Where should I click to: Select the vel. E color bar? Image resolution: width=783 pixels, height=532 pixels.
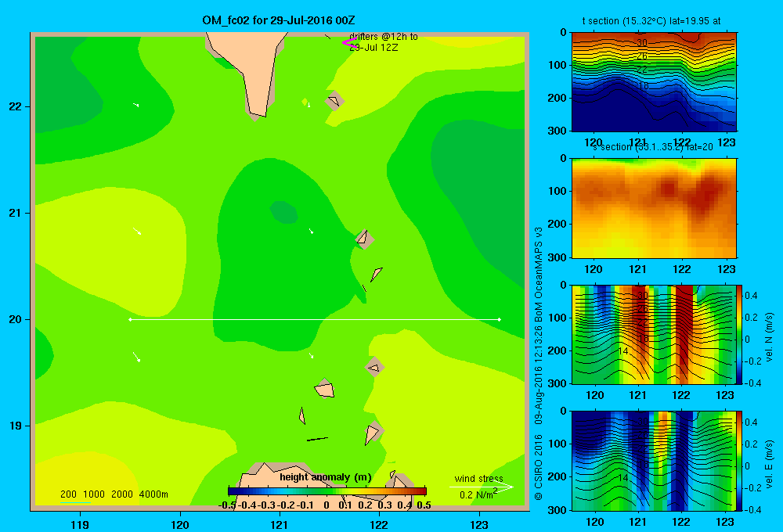click(739, 461)
